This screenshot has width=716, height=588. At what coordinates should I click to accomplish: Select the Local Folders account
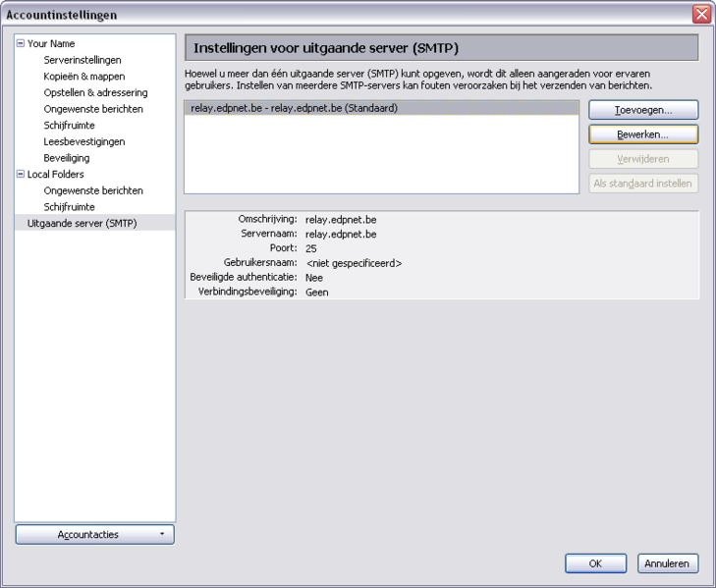[55, 175]
